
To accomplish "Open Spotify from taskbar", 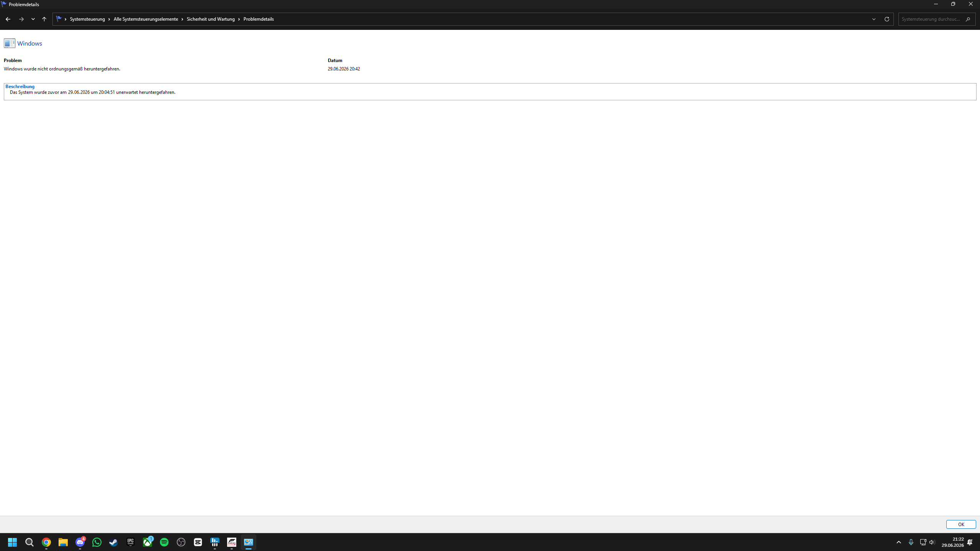I will pyautogui.click(x=164, y=542).
